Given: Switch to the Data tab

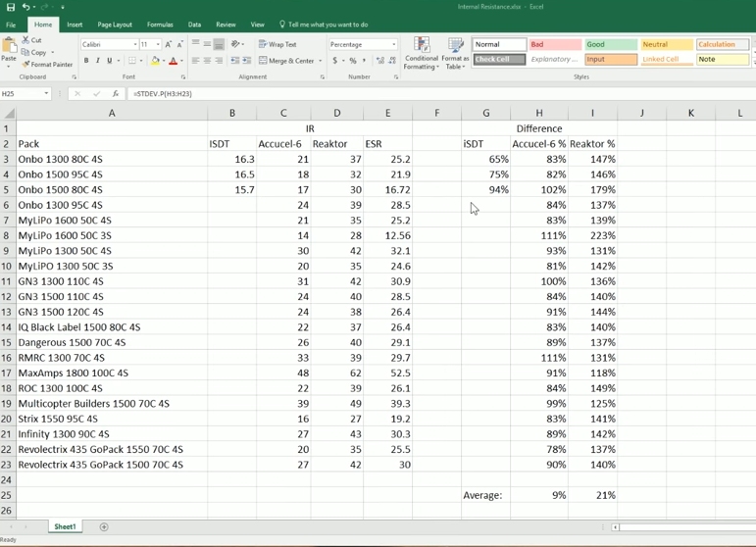Looking at the screenshot, I should [194, 25].
